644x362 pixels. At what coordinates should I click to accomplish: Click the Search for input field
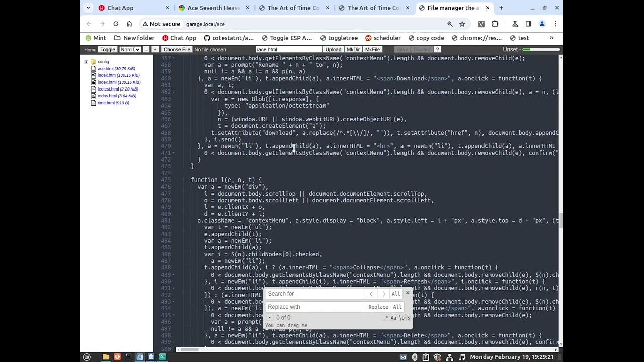click(x=315, y=294)
